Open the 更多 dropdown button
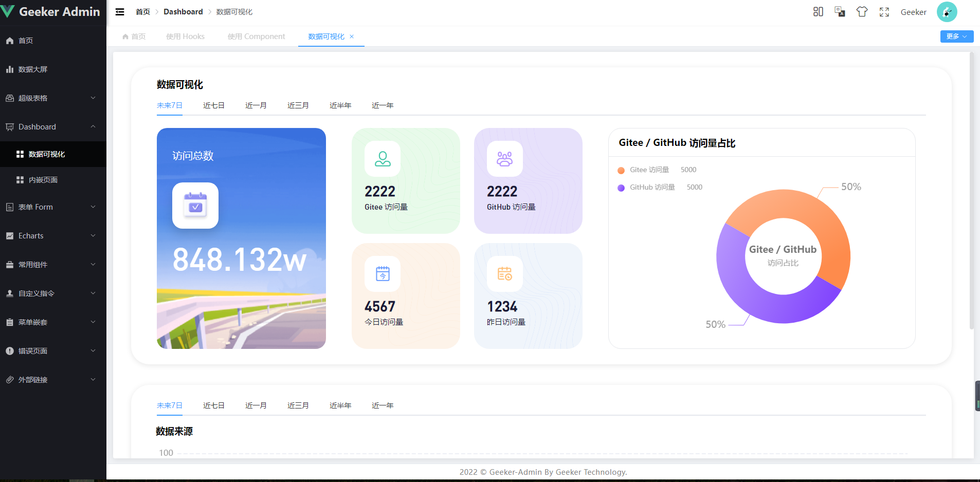 956,36
